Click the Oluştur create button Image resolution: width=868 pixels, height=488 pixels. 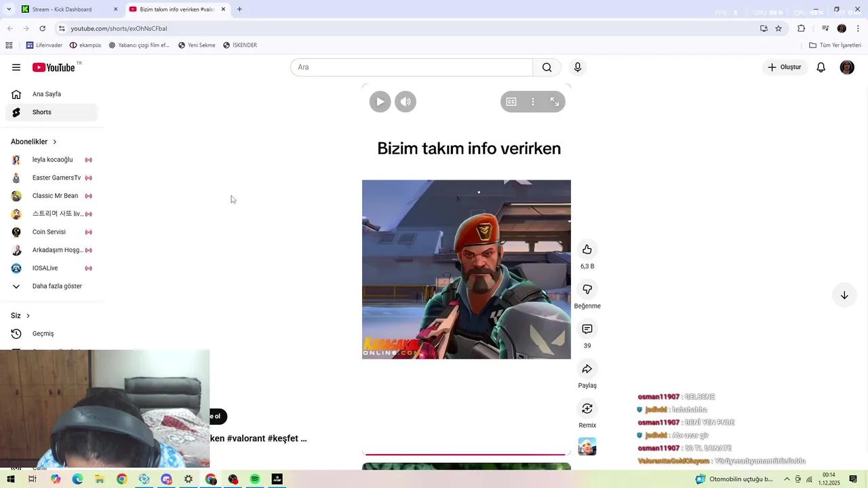click(x=785, y=67)
